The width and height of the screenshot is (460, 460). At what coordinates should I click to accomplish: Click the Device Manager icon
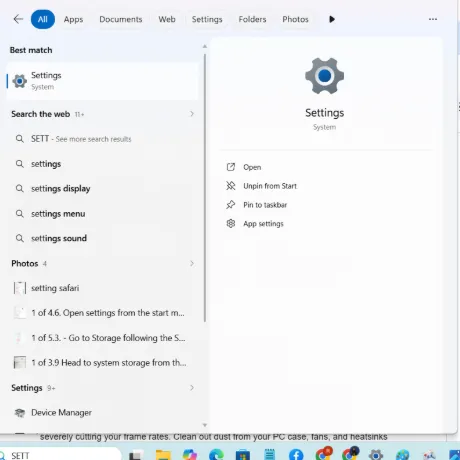coord(20,413)
